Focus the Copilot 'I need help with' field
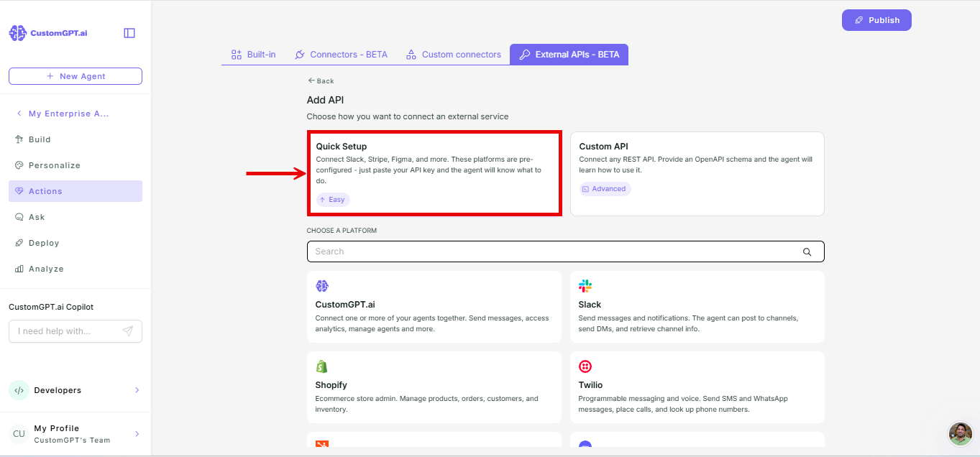The width and height of the screenshot is (980, 457). [x=75, y=331]
